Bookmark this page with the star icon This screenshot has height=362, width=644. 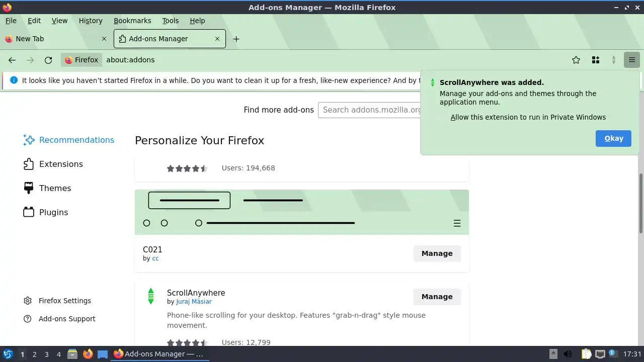pyautogui.click(x=576, y=60)
